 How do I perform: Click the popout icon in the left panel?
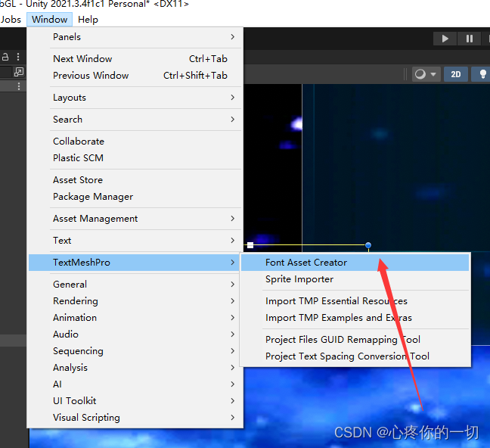click(19, 72)
